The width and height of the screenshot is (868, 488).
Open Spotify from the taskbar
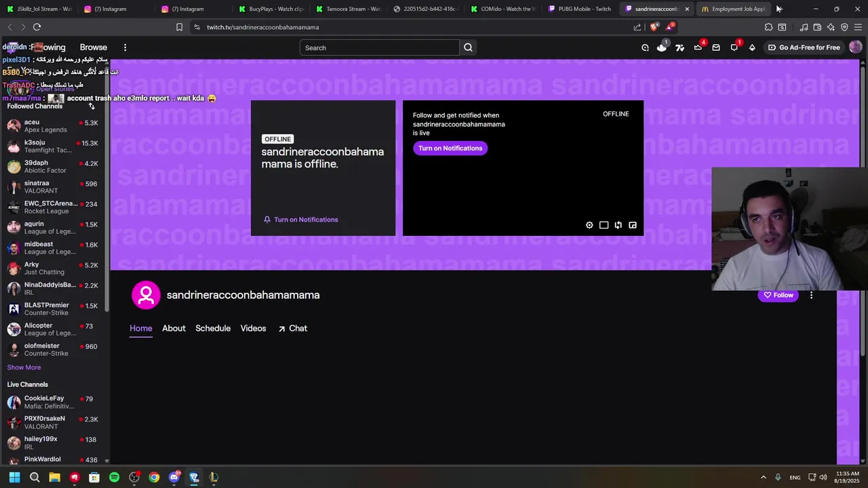[x=114, y=477]
